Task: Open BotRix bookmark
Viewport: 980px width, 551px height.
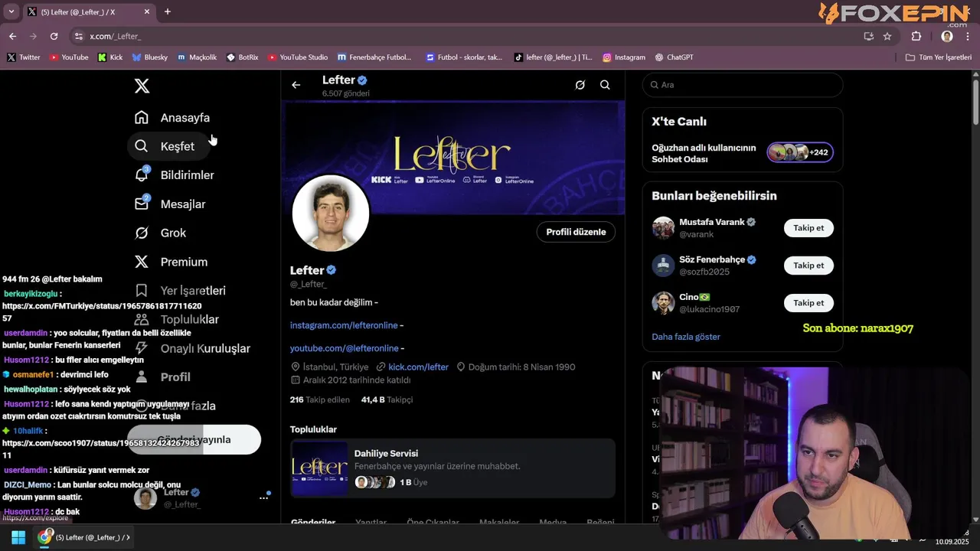Action: (243, 57)
